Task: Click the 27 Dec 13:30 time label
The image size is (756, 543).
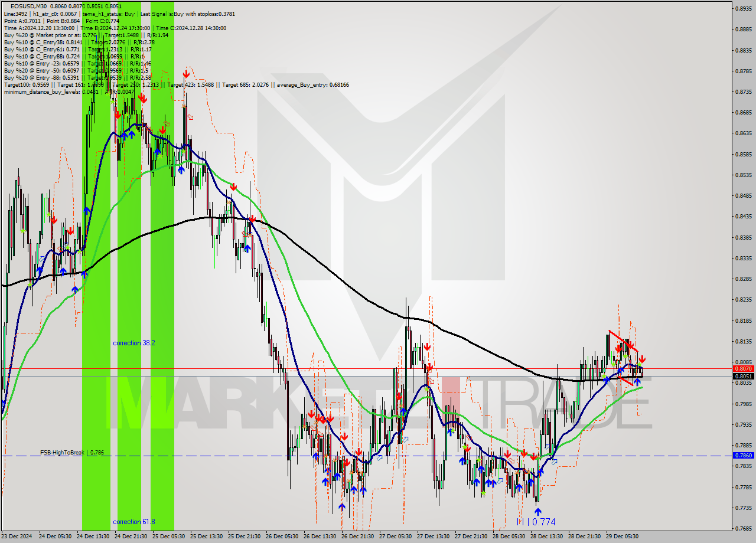Action: pyautogui.click(x=433, y=537)
